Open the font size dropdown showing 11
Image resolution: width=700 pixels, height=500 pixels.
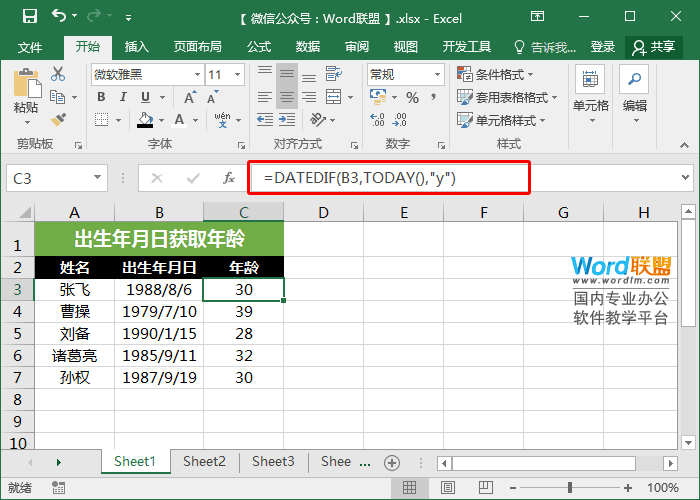237,75
